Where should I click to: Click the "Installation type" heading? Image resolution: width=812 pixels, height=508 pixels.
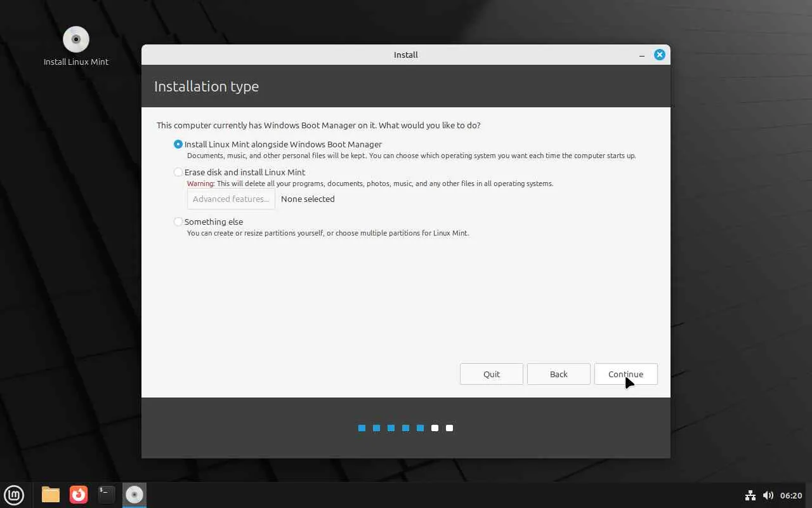tap(206, 86)
